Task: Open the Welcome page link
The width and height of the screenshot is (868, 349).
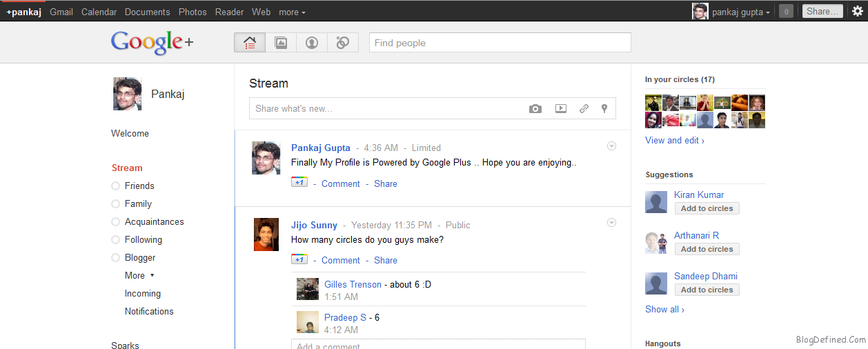Action: click(x=130, y=133)
